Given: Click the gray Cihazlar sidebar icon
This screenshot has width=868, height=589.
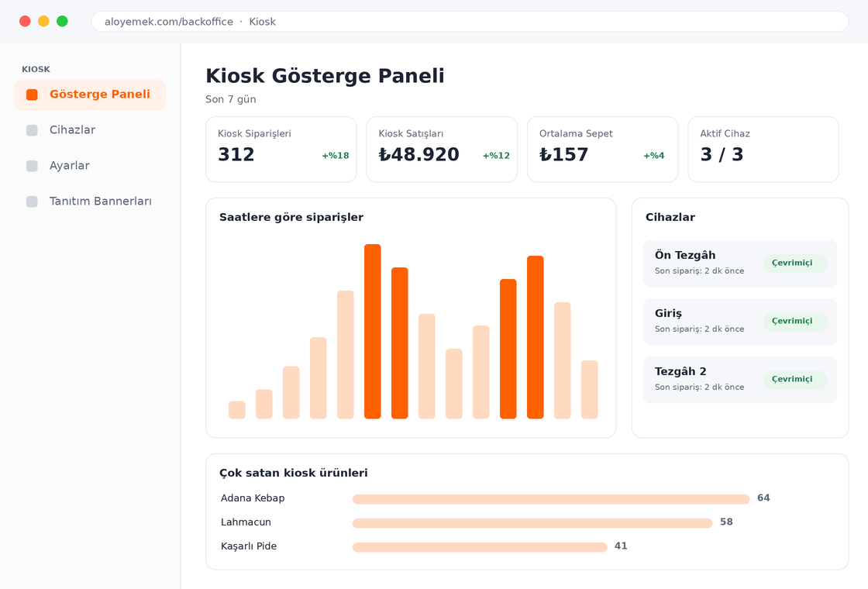Looking at the screenshot, I should click(x=32, y=130).
